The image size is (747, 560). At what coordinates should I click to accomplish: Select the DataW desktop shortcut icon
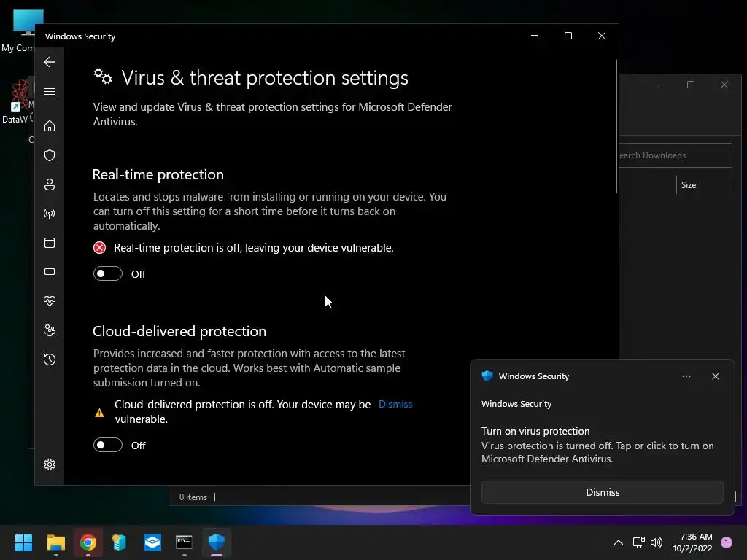pyautogui.click(x=17, y=102)
